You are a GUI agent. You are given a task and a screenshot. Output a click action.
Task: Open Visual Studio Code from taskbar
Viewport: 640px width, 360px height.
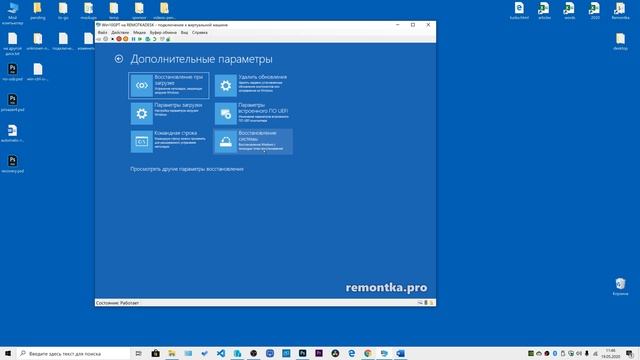221,353
